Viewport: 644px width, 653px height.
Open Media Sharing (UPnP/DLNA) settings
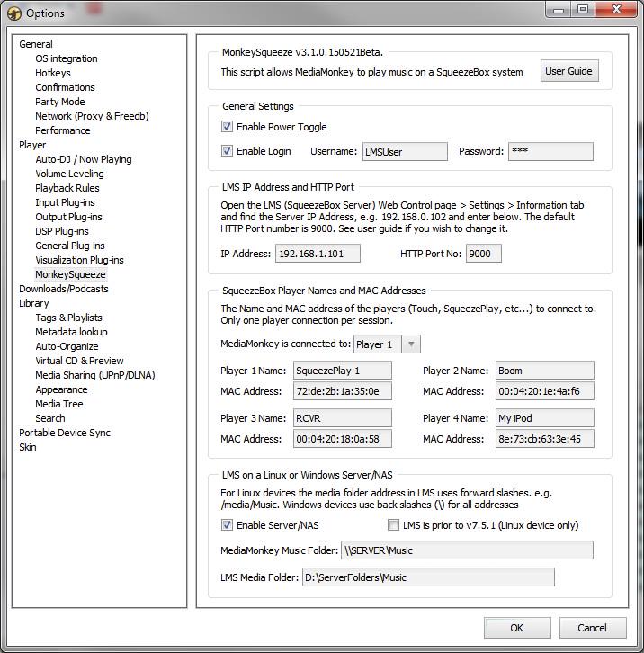click(95, 375)
